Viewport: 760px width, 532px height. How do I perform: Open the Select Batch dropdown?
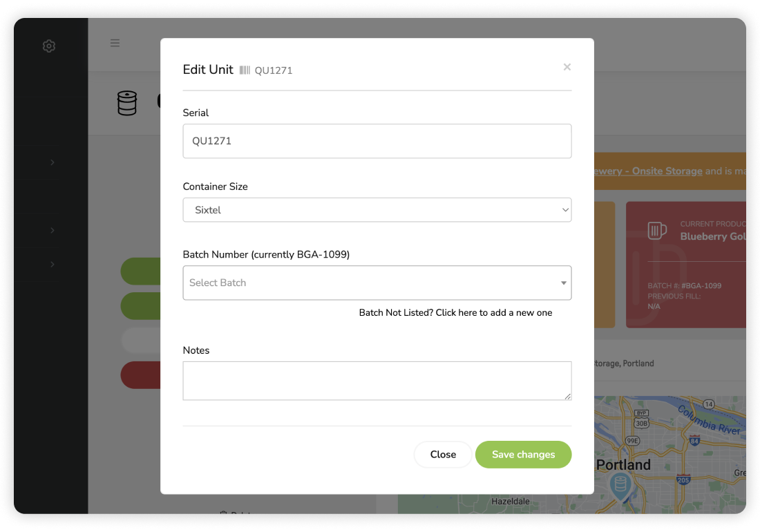pyautogui.click(x=377, y=283)
